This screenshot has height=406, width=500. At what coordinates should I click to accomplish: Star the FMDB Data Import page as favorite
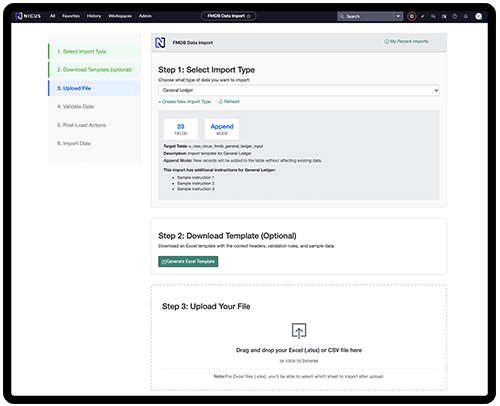pos(249,16)
